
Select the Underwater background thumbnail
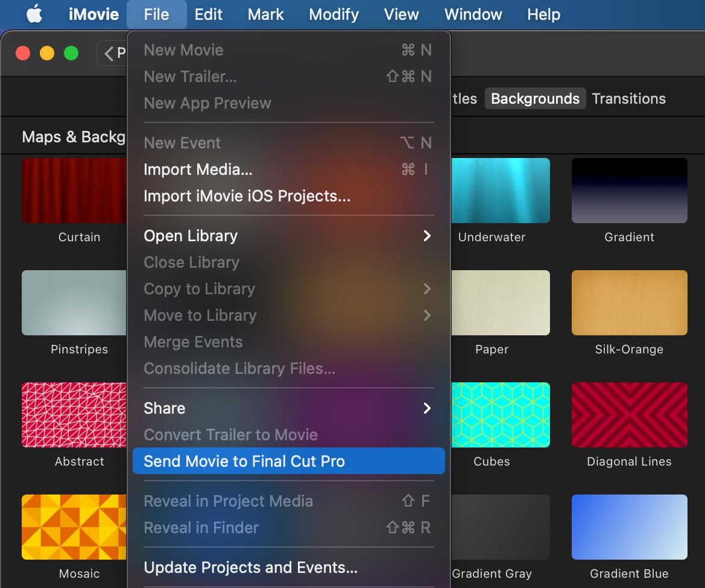(x=501, y=190)
